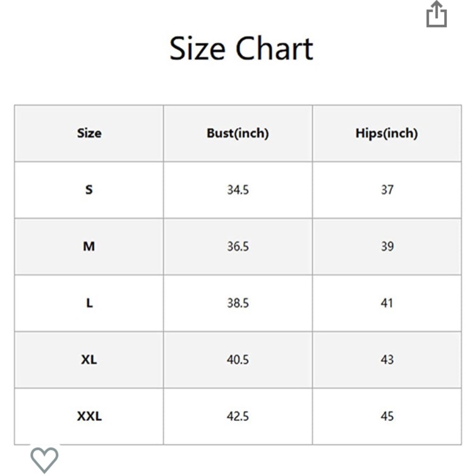Click hips value 39
The height and width of the screenshot is (476, 476).
pos(387,246)
